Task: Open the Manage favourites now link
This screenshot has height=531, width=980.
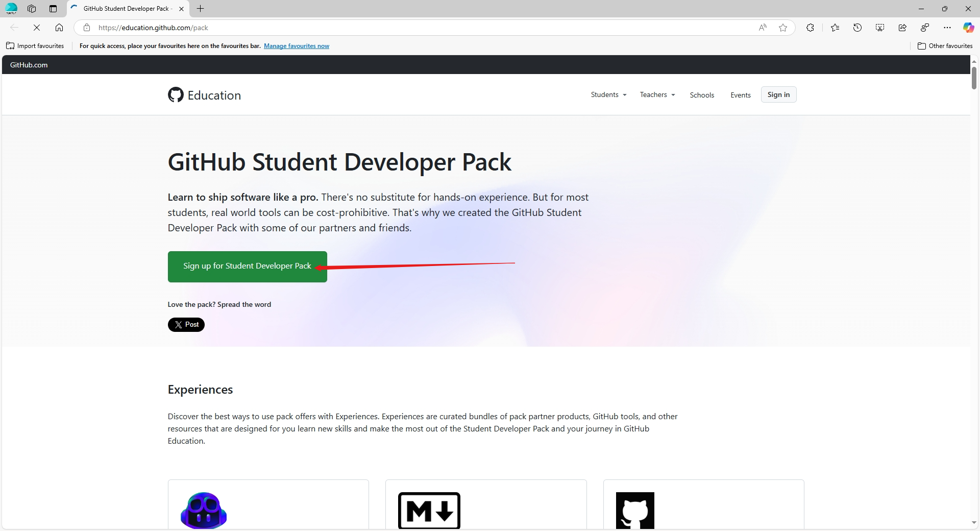Action: pos(297,45)
